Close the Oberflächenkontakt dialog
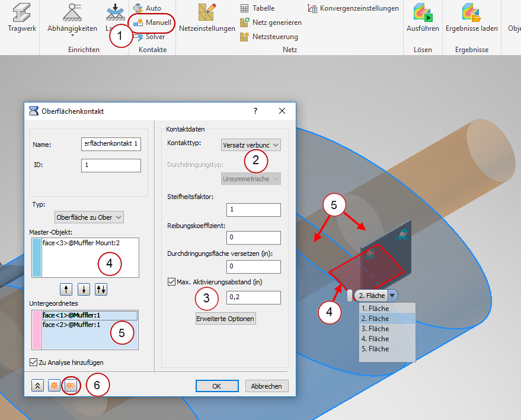 point(282,111)
